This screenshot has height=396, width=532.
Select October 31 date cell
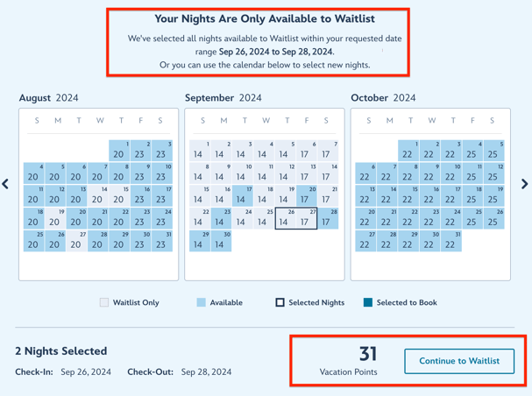click(x=450, y=241)
